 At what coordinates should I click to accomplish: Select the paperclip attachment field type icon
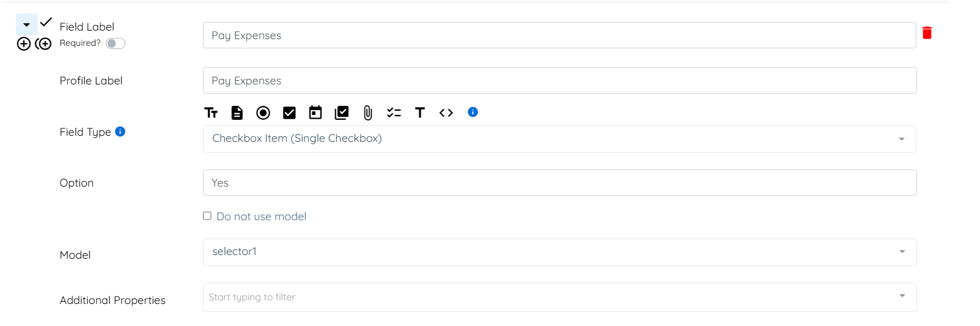[368, 113]
